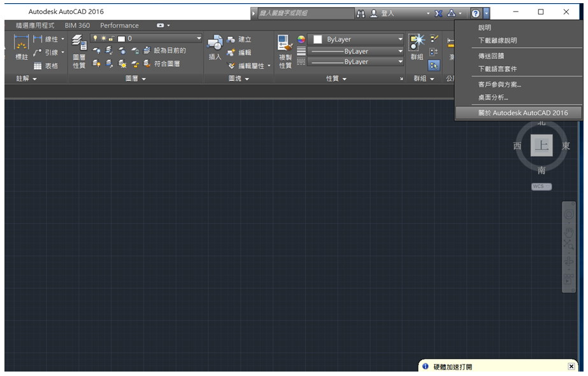The width and height of the screenshot is (588, 376).
Task: Open the 編輯屬性 dropdown arrow
Action: (269, 66)
